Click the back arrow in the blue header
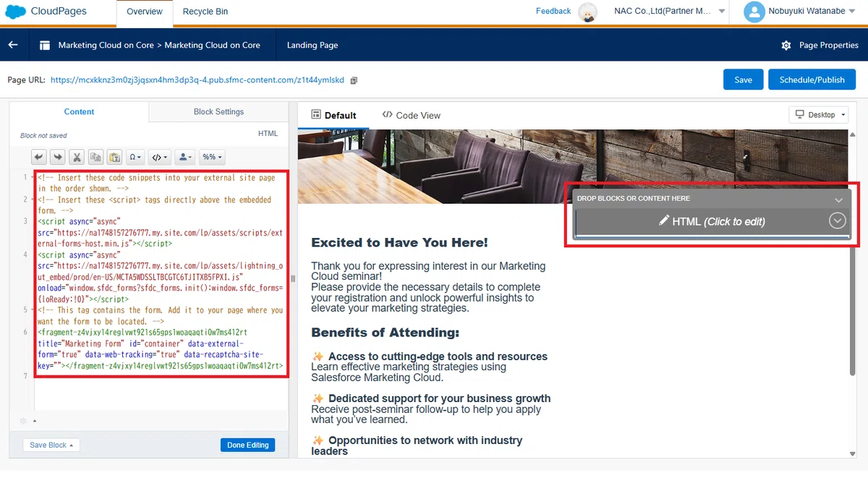 (12, 45)
